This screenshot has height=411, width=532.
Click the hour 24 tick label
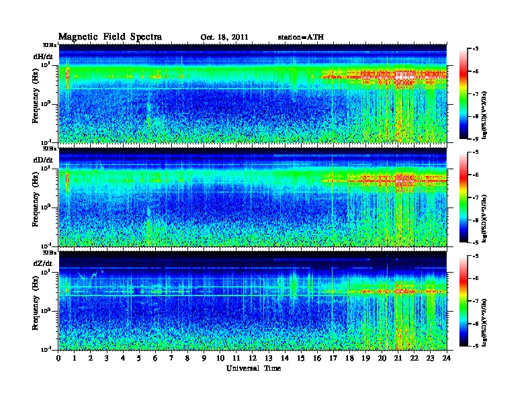(x=447, y=358)
